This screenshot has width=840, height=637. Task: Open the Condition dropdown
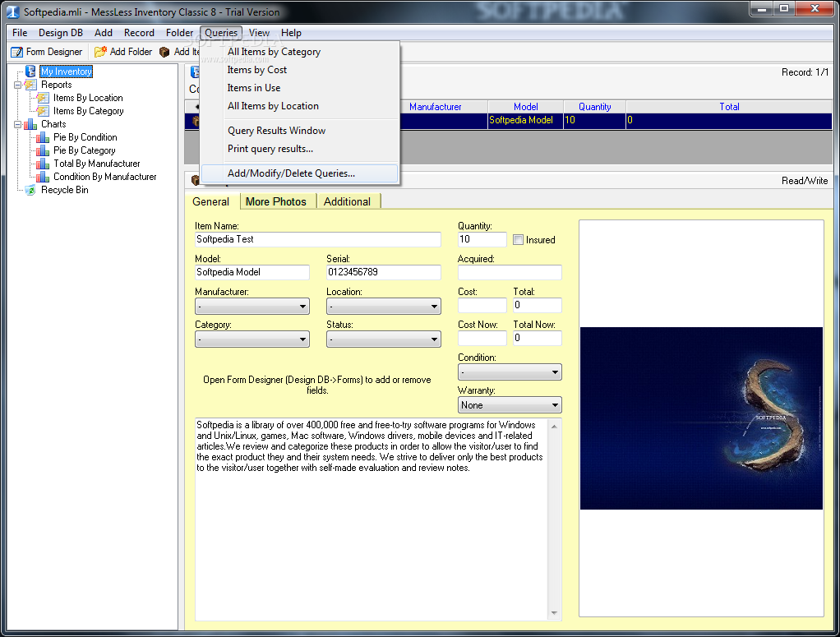click(510, 372)
